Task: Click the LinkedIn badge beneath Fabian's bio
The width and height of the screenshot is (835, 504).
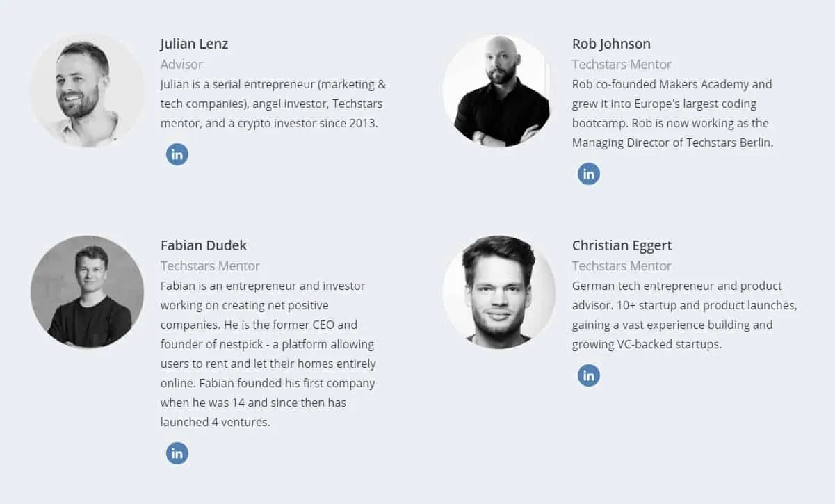Action: [x=177, y=453]
